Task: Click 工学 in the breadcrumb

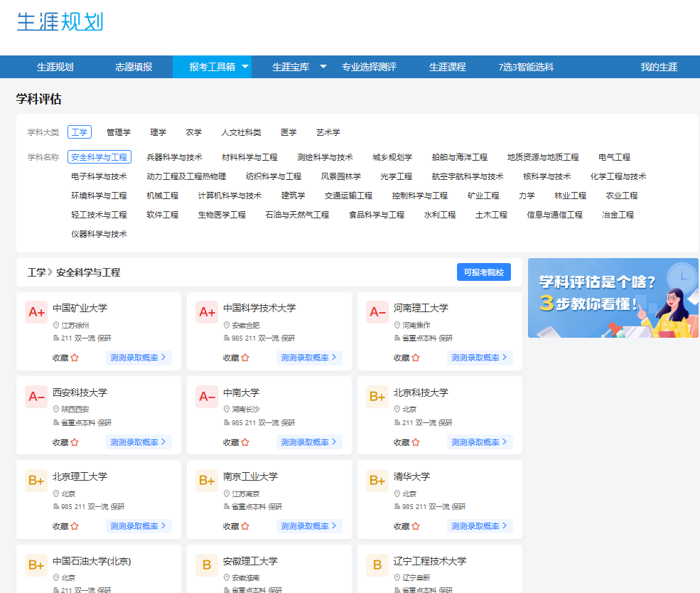Action: [37, 272]
